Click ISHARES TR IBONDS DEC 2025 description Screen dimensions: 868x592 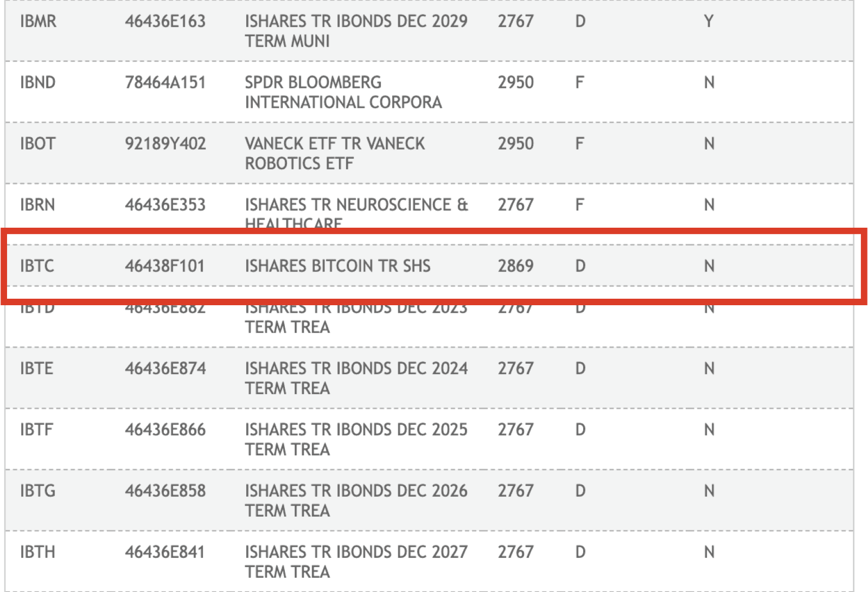click(x=356, y=440)
